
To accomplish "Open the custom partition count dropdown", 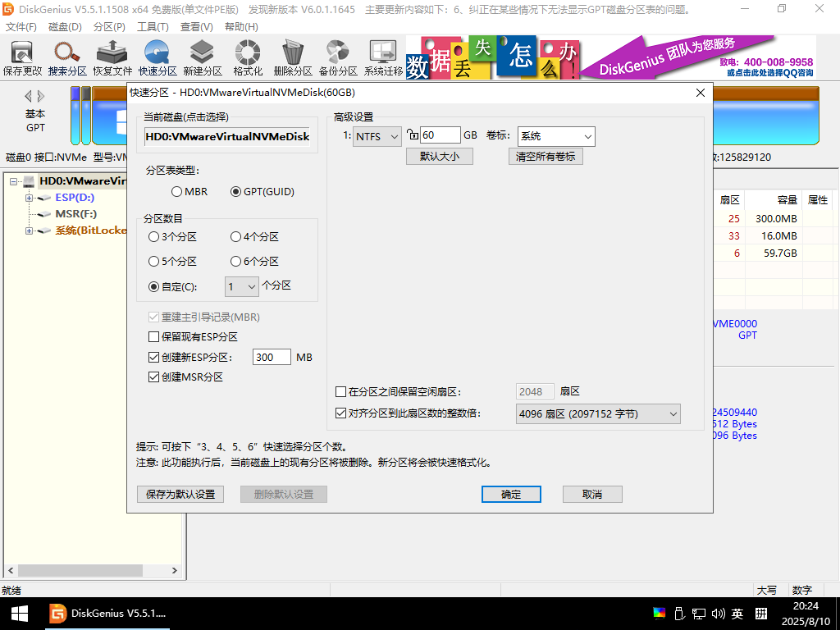I will tap(242, 286).
